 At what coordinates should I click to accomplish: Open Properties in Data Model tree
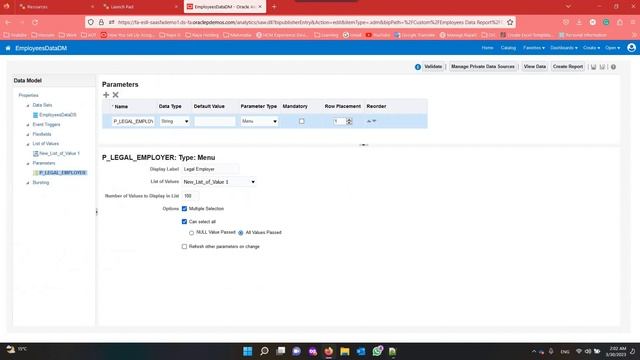pos(29,96)
